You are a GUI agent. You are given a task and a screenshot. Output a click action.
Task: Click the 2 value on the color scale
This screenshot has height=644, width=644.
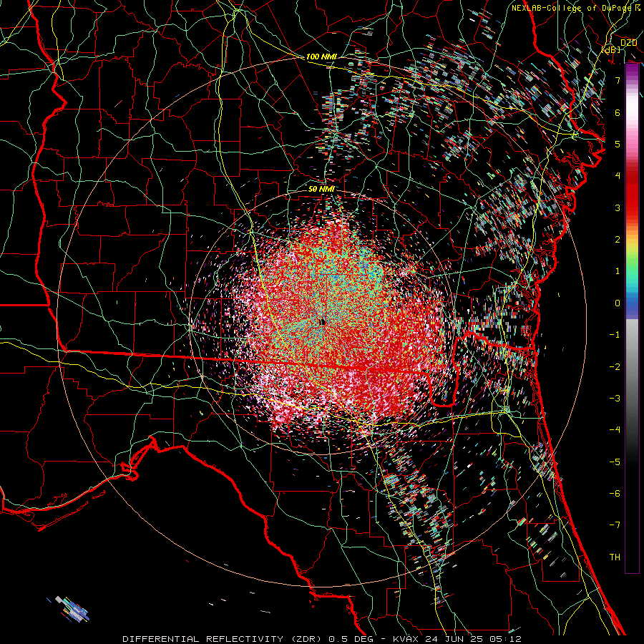point(618,240)
